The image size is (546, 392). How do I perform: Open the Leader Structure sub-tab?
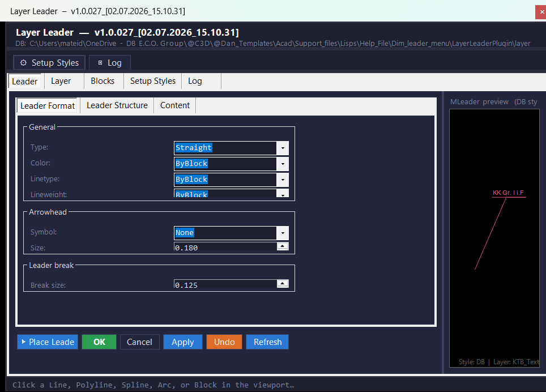[117, 105]
